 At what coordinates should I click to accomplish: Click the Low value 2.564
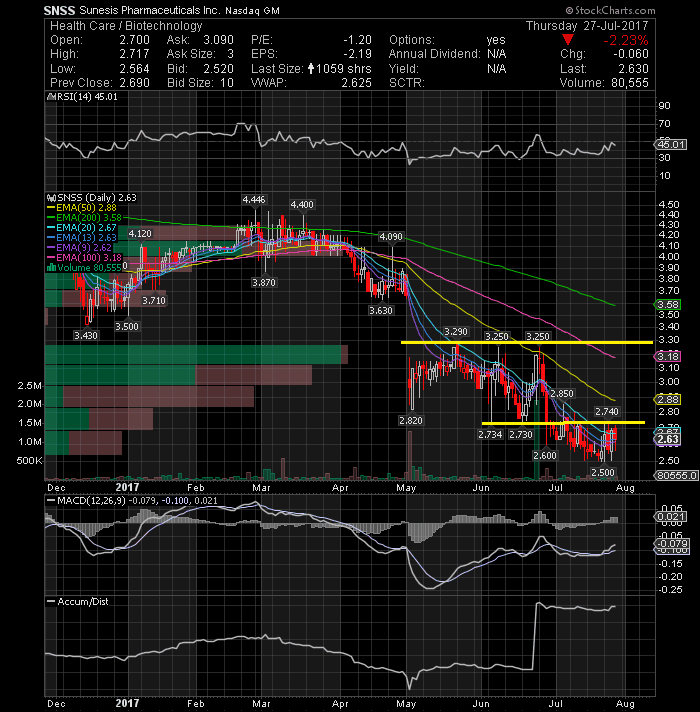click(x=134, y=69)
